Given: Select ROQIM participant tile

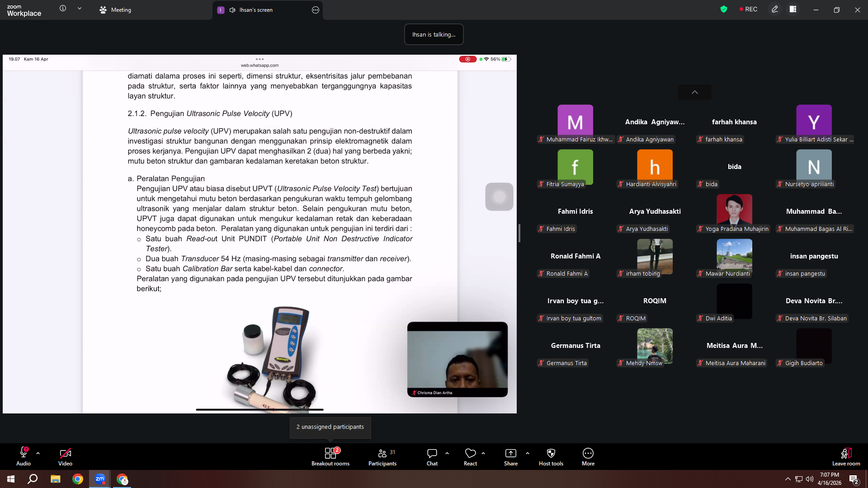Looking at the screenshot, I should 655,303.
